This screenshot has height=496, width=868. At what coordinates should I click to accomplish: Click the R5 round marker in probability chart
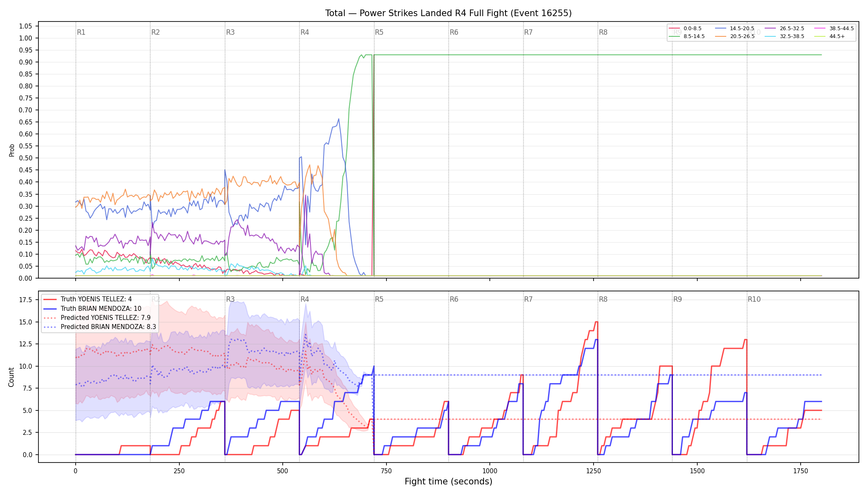tap(379, 32)
